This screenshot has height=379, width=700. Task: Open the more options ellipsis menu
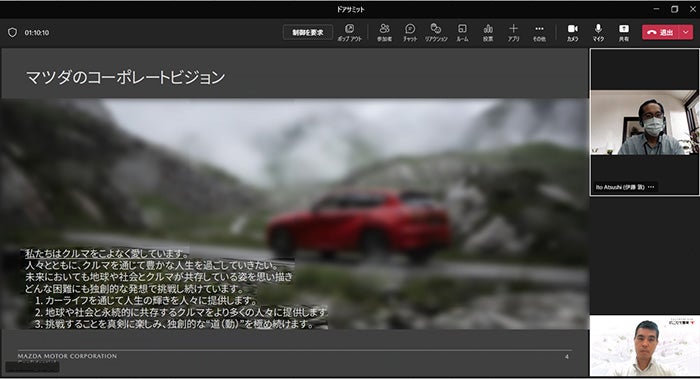(x=539, y=33)
